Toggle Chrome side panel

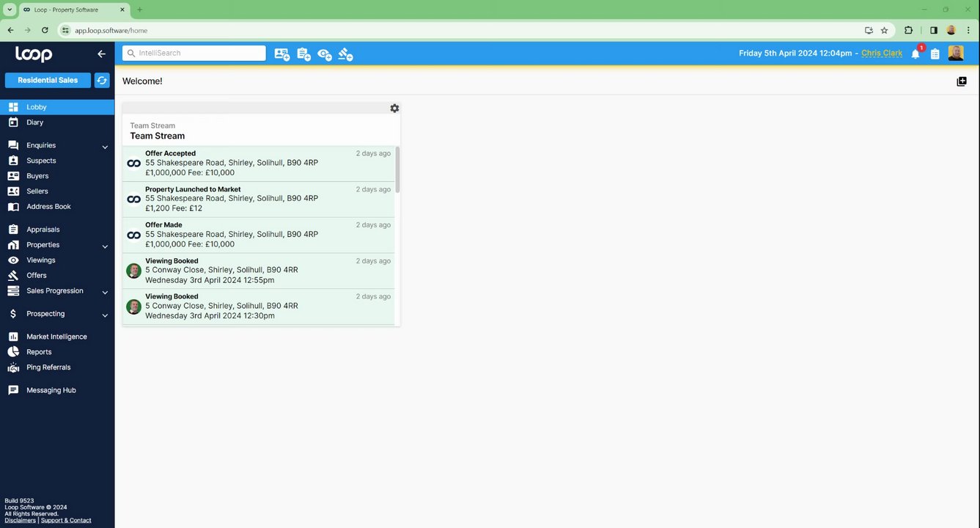(934, 30)
